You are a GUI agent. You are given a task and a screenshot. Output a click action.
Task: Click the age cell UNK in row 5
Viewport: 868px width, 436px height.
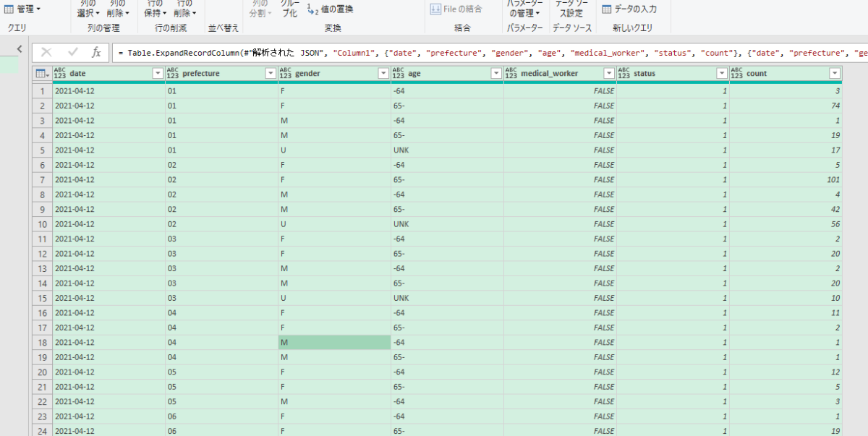pyautogui.click(x=447, y=150)
